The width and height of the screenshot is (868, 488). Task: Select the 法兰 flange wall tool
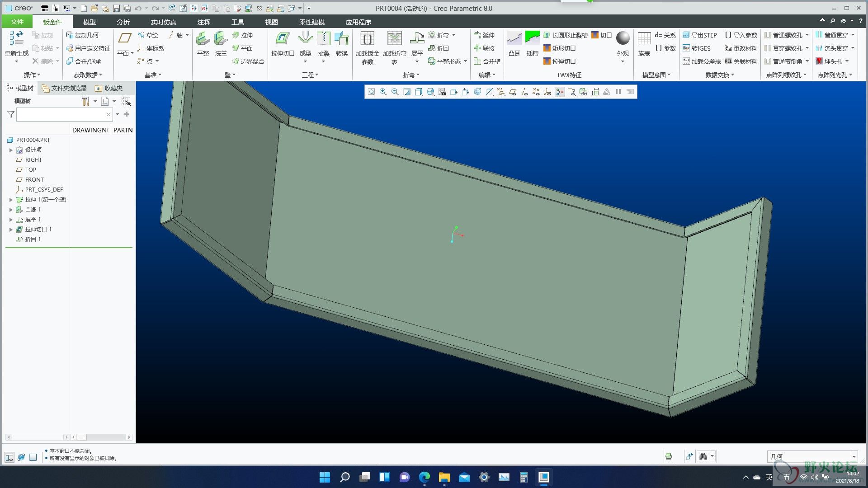tap(221, 44)
